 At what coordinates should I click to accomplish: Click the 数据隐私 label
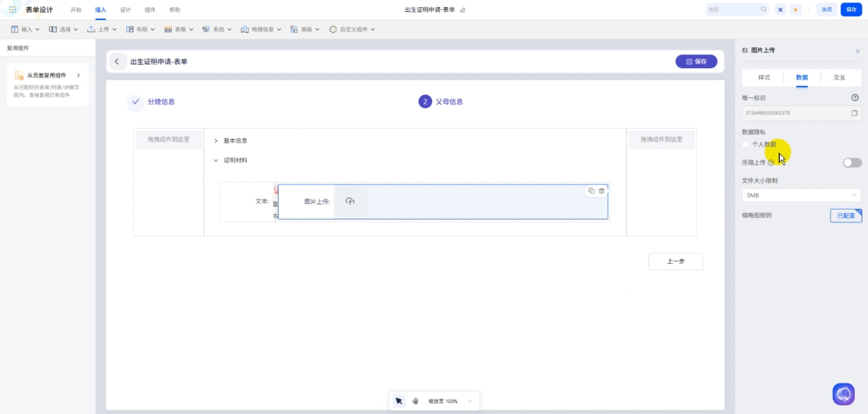click(754, 132)
